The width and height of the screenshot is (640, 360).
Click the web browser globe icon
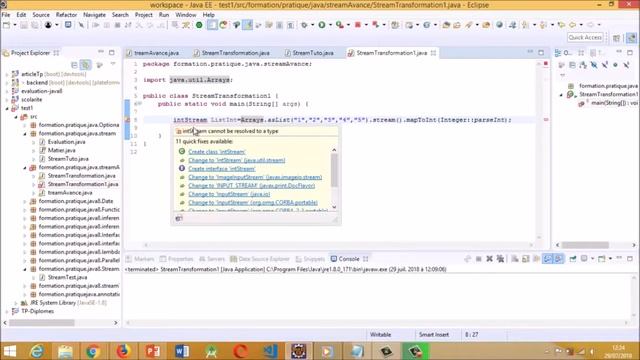coord(499,25)
